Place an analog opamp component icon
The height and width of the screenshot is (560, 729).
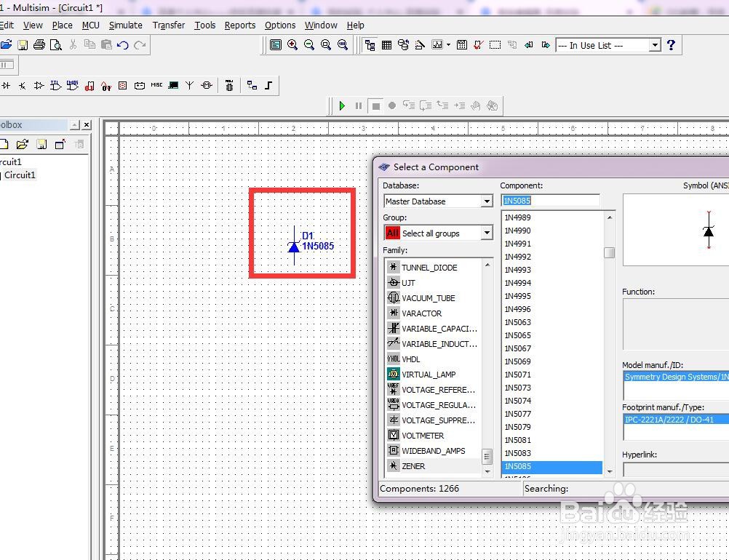[39, 86]
